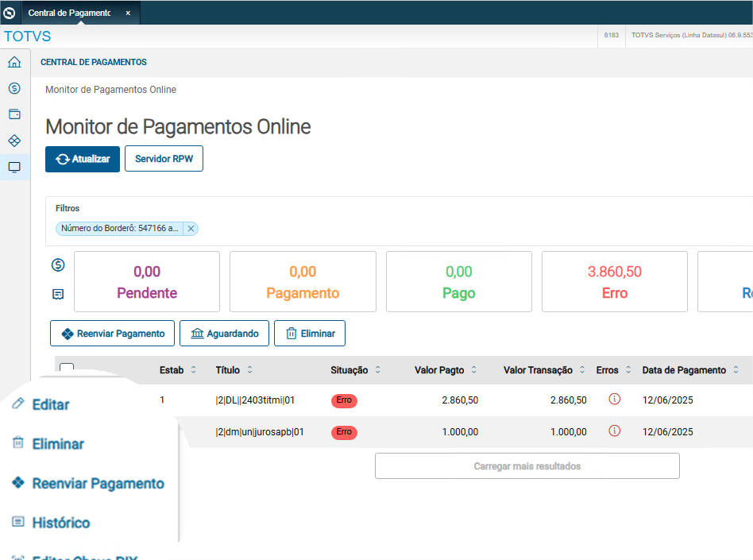This screenshot has width=753, height=560.
Task: Click CENTRAL DE PAGAMENTOS header link
Action: [94, 63]
